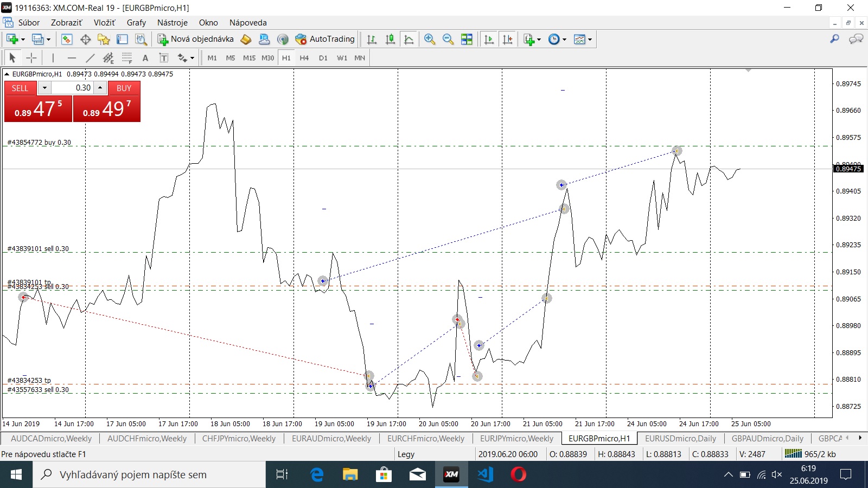This screenshot has width=868, height=488.
Task: Click the volume input field showing 0.30
Action: pyautogui.click(x=73, y=88)
